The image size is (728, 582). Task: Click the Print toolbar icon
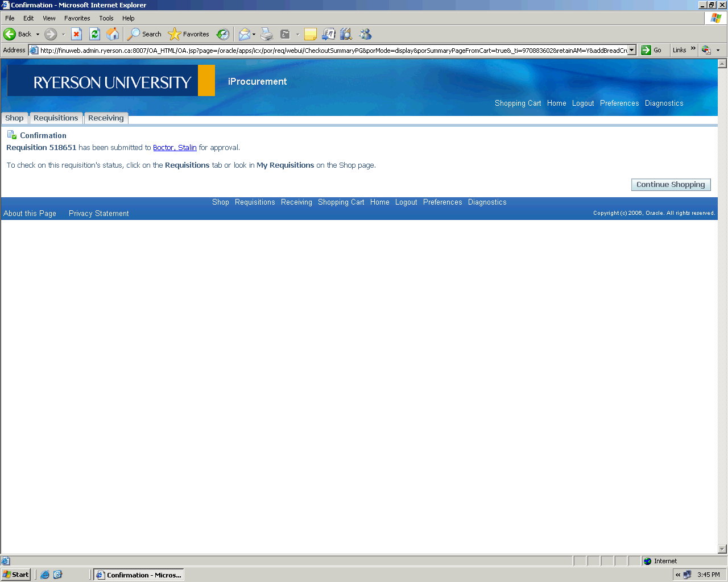coord(267,34)
